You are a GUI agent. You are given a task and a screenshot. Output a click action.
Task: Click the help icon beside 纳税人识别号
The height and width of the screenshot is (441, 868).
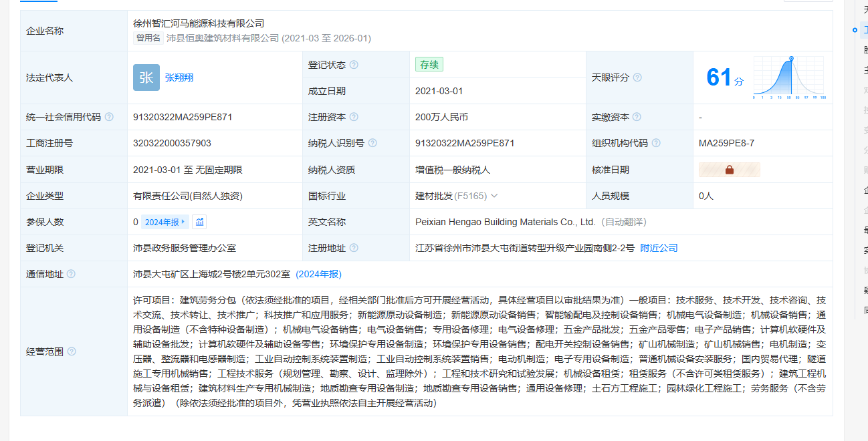(372, 143)
